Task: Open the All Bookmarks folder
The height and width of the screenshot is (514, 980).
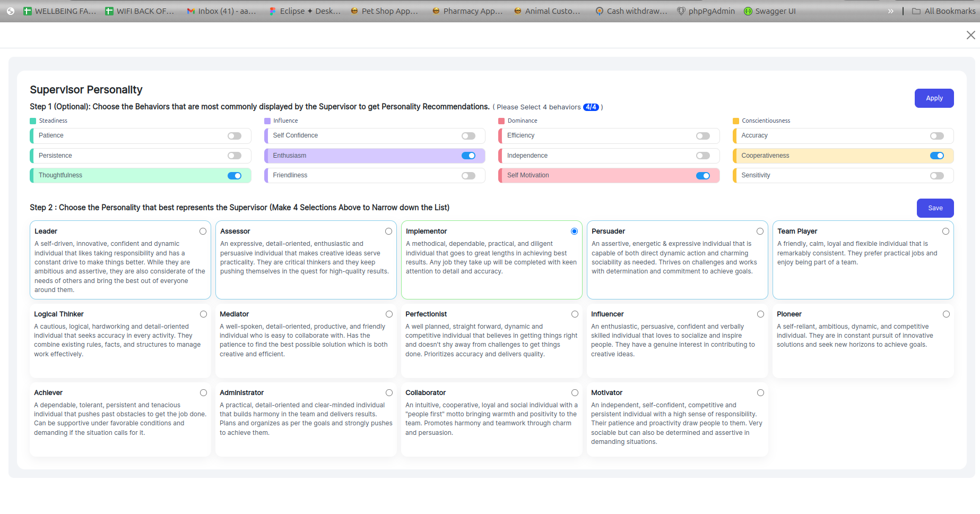Action: (x=943, y=11)
